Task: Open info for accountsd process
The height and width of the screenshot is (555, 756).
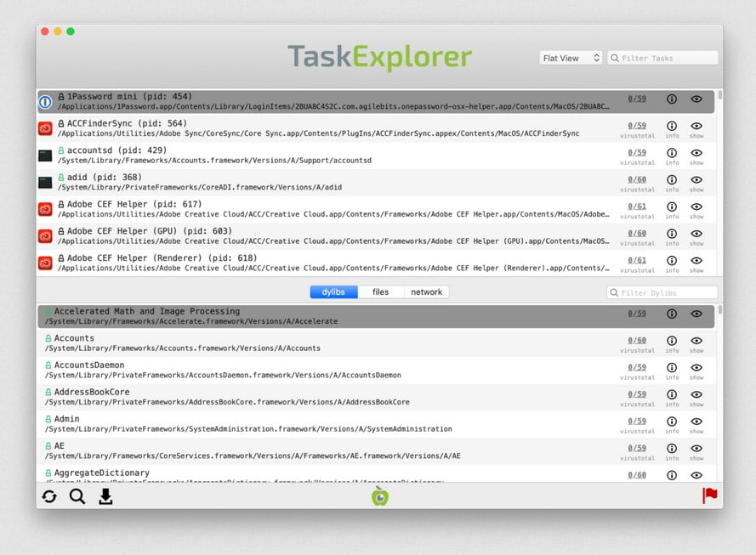Action: [x=672, y=153]
